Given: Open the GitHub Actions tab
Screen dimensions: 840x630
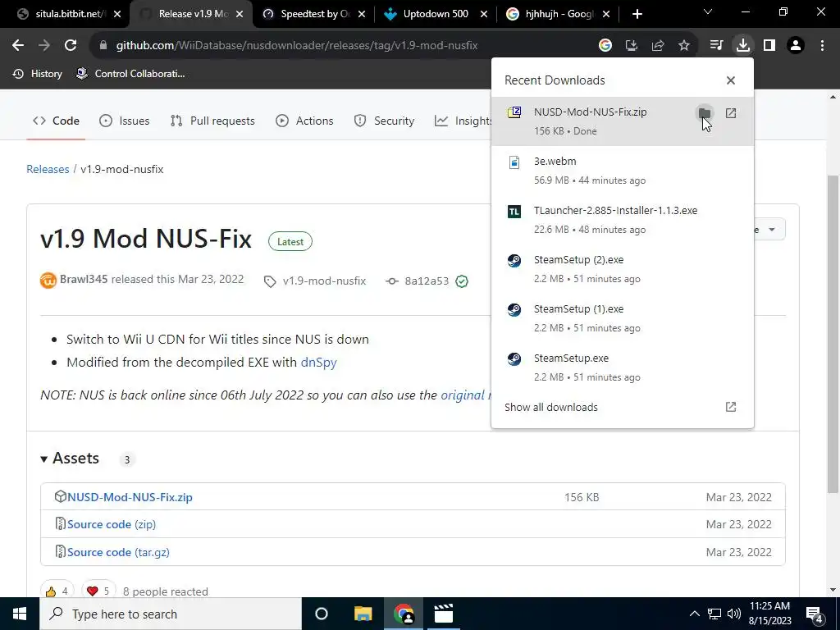Looking at the screenshot, I should coord(304,121).
